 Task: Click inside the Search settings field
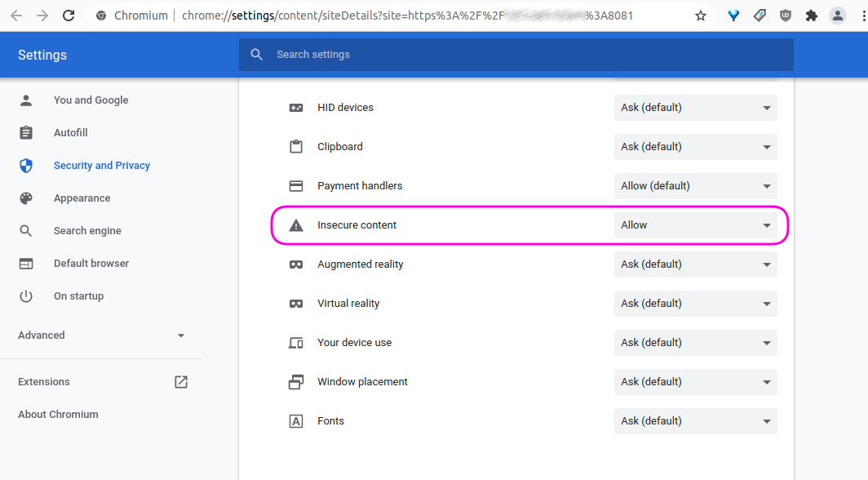(516, 54)
